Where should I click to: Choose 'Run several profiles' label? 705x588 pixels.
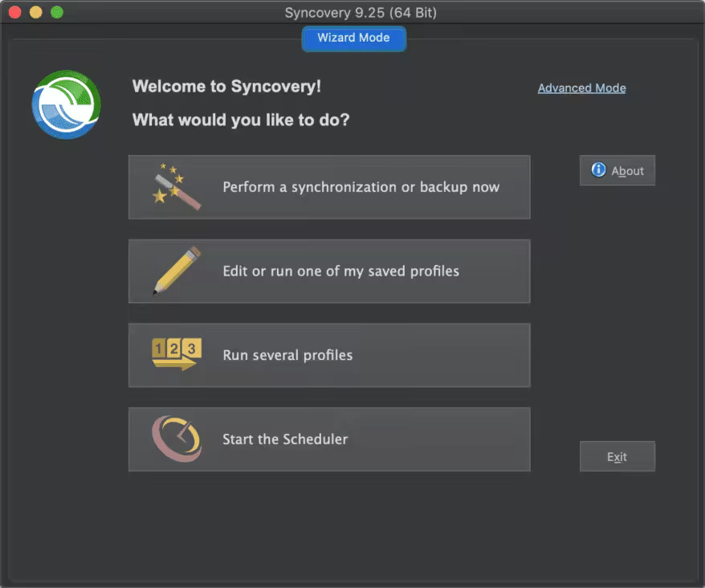(x=287, y=355)
